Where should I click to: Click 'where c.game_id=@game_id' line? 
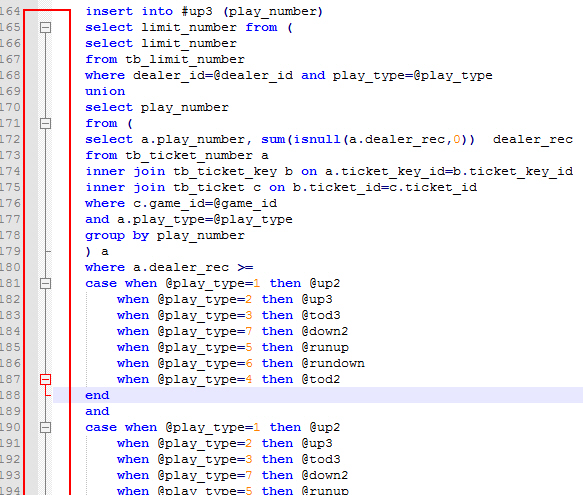click(181, 203)
